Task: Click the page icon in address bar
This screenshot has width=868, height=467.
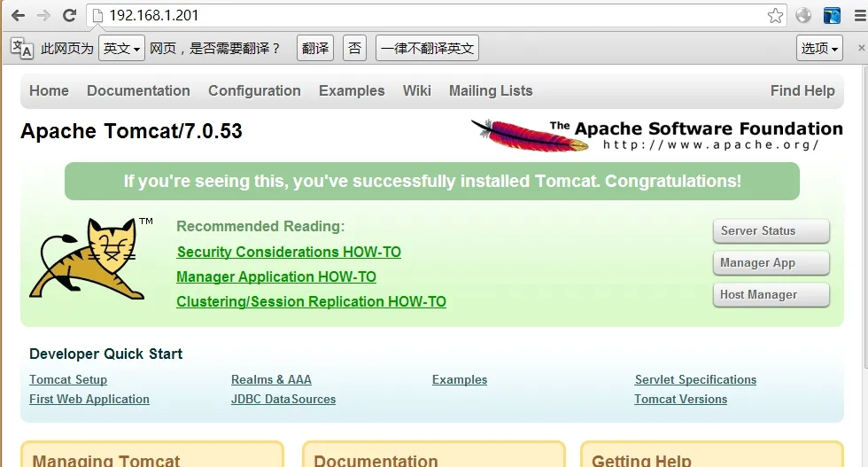Action: point(98,16)
